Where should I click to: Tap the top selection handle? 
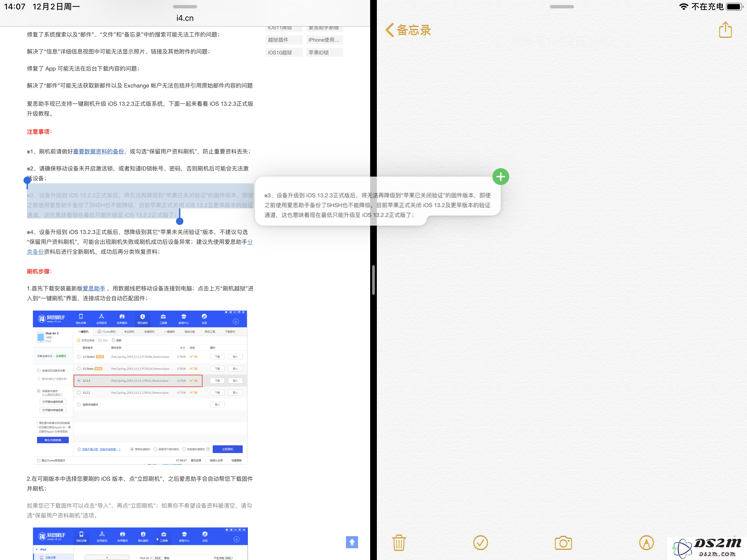pyautogui.click(x=27, y=180)
